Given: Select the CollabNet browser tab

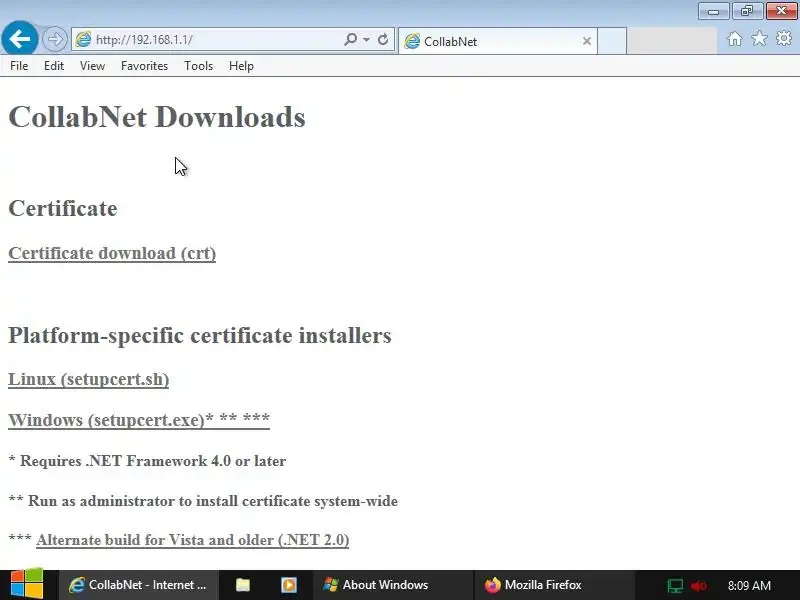Looking at the screenshot, I should (x=497, y=41).
